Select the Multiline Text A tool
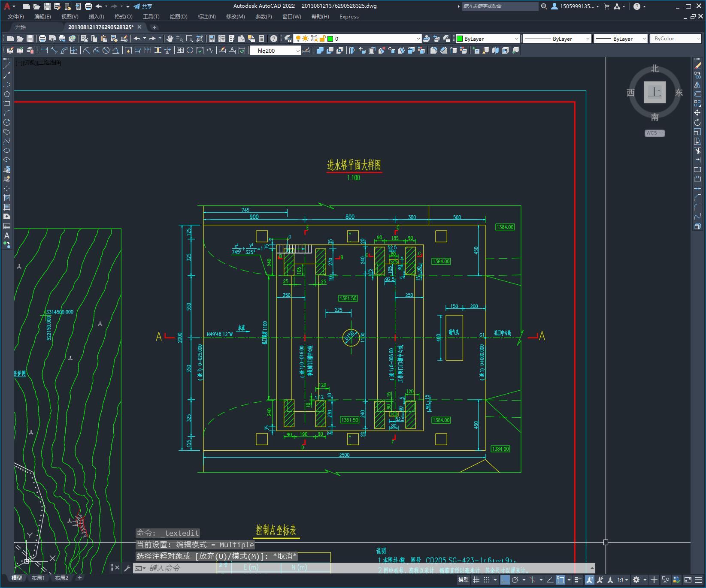The height and width of the screenshot is (588, 706). (7, 235)
